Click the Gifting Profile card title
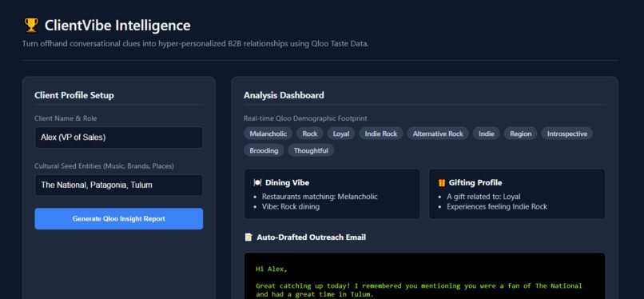Image resolution: width=644 pixels, height=299 pixels. click(475, 183)
